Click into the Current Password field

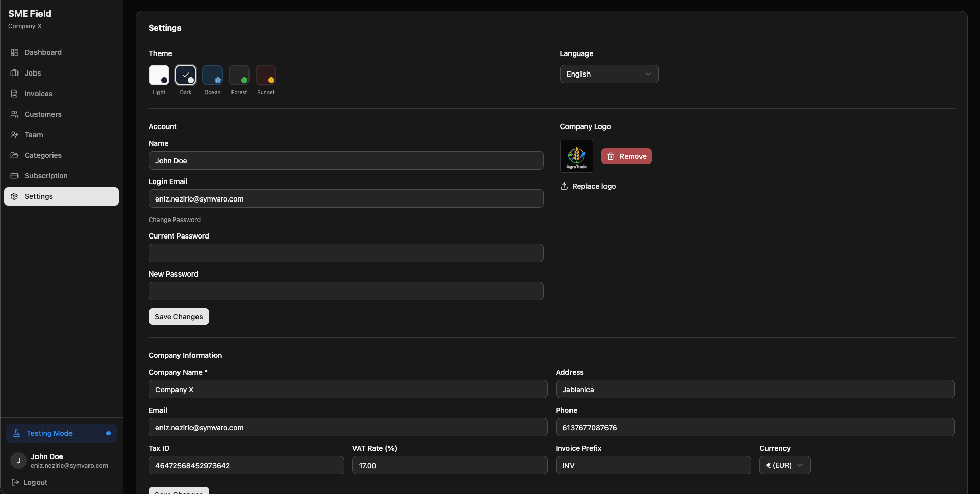346,253
